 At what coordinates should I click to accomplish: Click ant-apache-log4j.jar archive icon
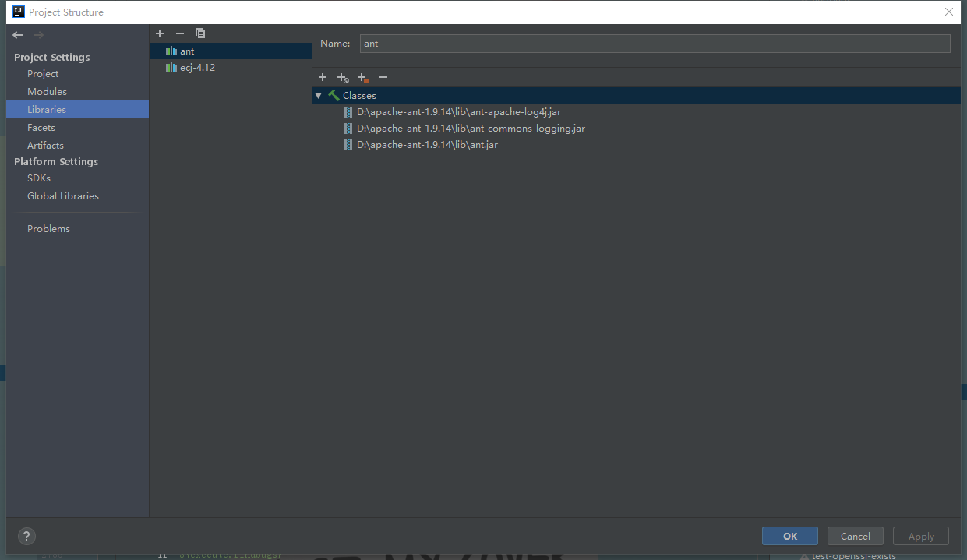(348, 112)
